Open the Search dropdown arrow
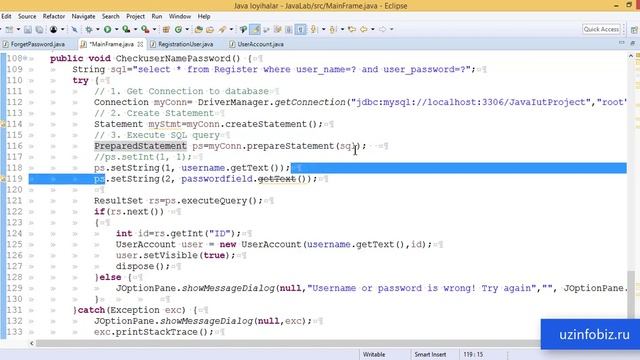Screen dimensions: 640x360 point(231,29)
